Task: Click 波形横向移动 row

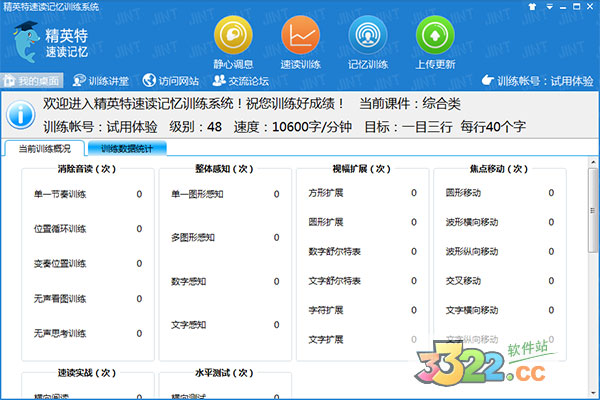Action: tap(500, 222)
